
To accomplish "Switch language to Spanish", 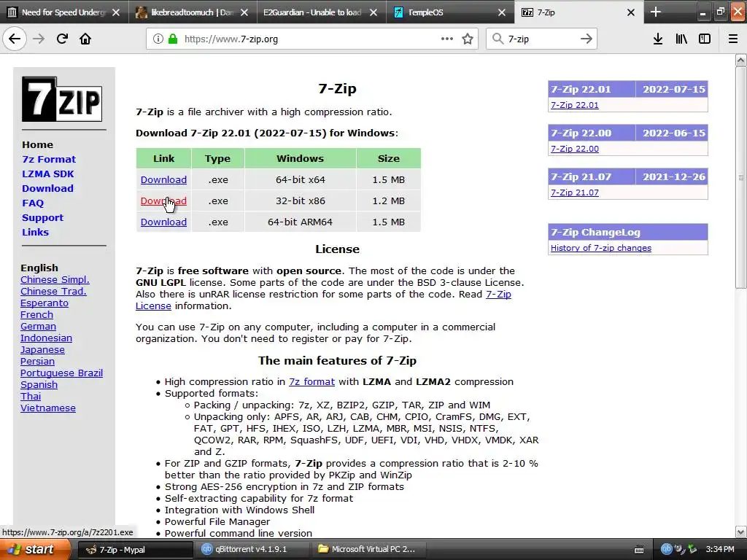I will tap(39, 384).
